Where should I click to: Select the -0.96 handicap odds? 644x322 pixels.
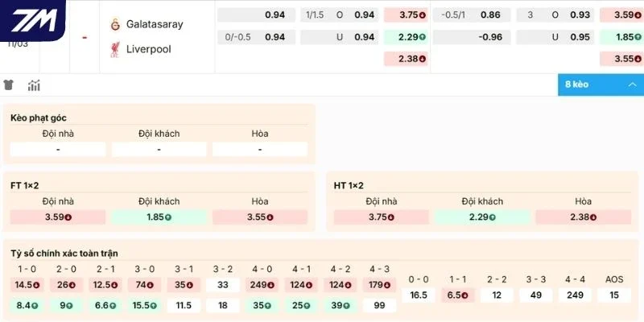point(472,37)
